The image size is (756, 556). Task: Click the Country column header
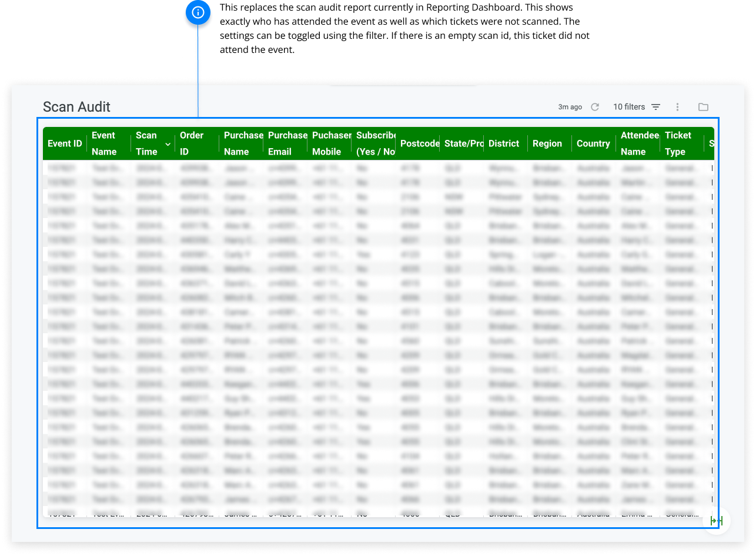coord(593,143)
